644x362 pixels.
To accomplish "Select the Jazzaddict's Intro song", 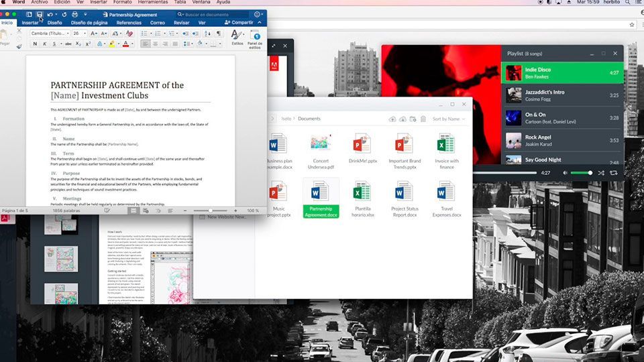I will click(562, 95).
